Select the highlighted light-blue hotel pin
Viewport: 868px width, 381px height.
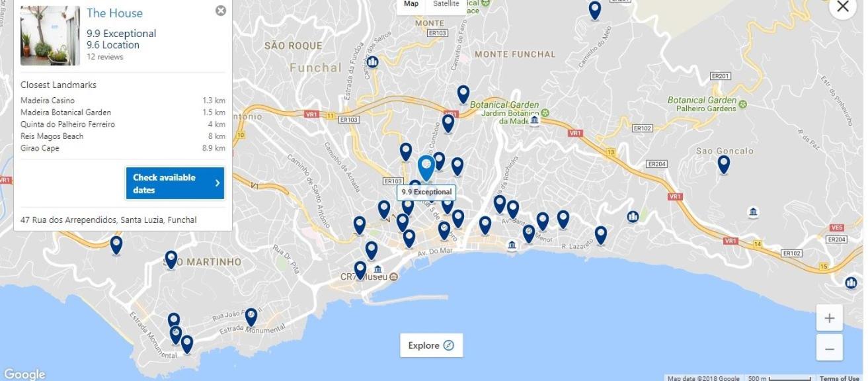[426, 168]
